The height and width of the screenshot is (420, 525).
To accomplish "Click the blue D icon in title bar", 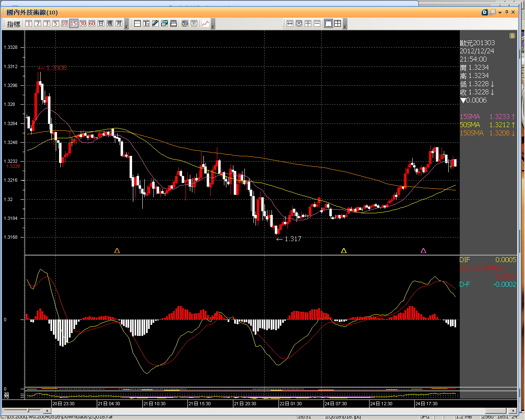I will [485, 12].
